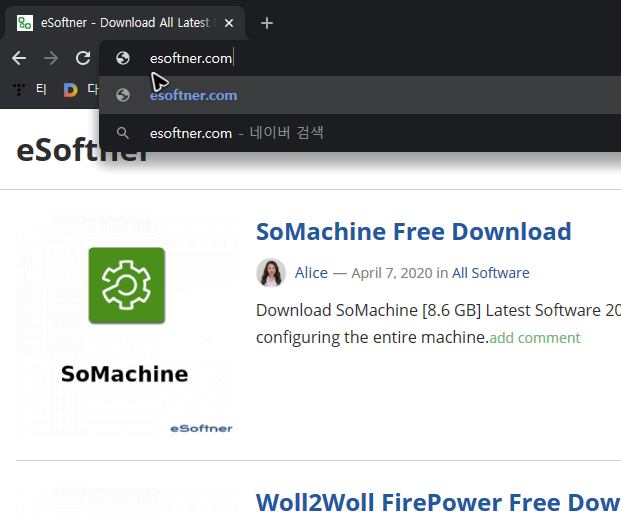621x514 pixels.
Task: Click the add comment link
Action: coord(535,338)
